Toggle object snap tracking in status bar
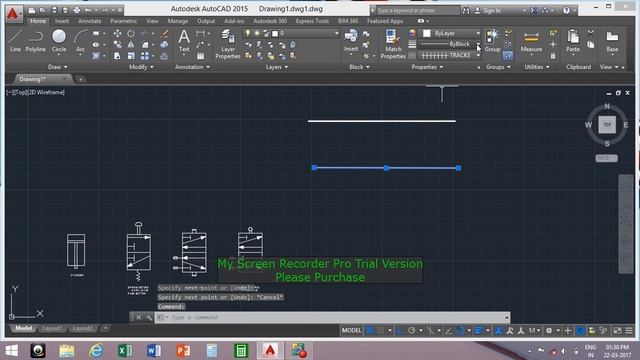This screenshot has width=640, height=360. tap(449, 330)
